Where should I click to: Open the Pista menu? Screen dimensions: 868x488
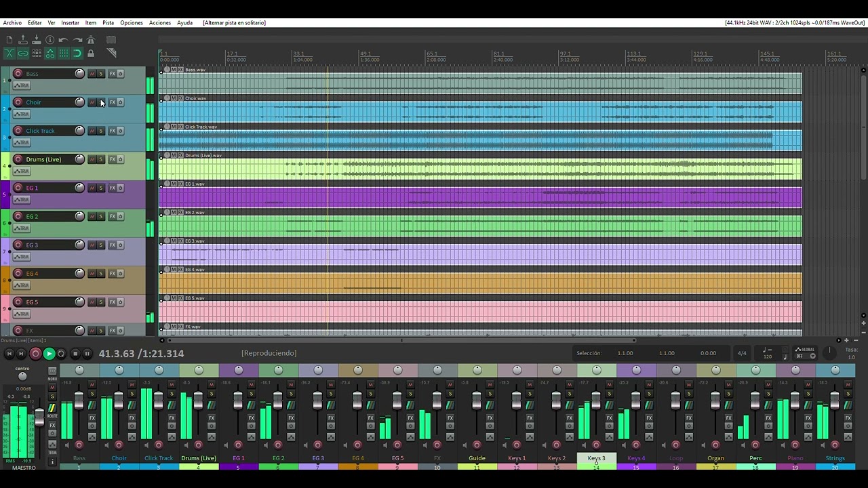click(x=108, y=23)
